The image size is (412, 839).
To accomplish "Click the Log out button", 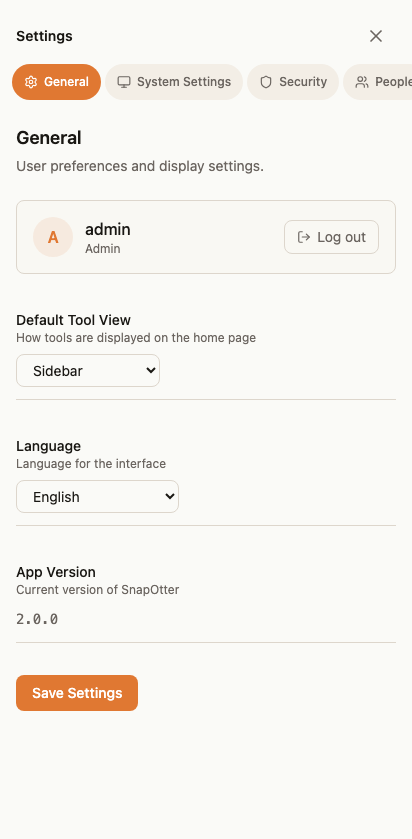I will (331, 237).
